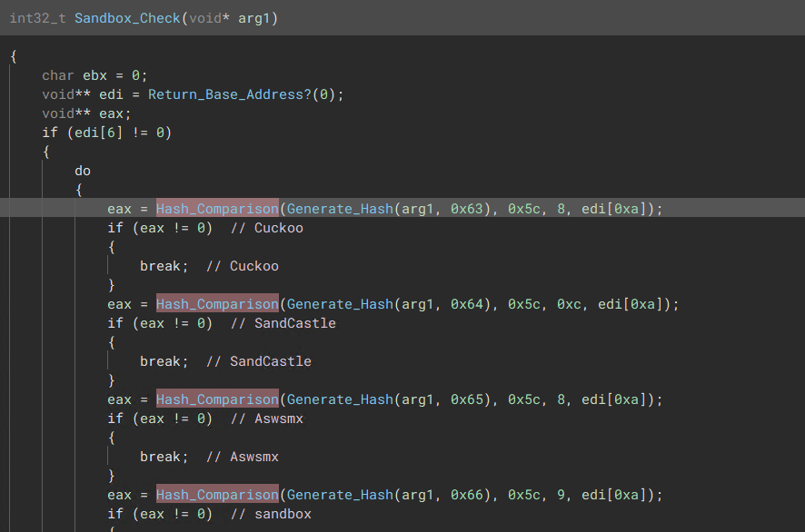
Task: Open Generate_Hash call with 0x64 argument
Action: (x=340, y=304)
